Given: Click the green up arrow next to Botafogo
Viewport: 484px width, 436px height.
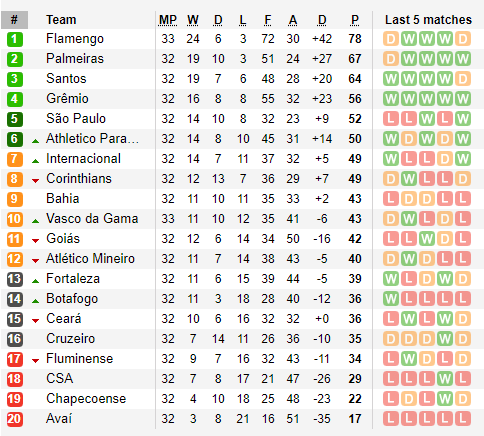Looking at the screenshot, I should [35, 301].
